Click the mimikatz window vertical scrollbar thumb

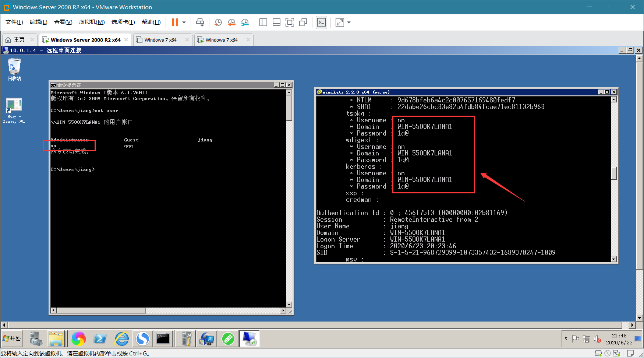[613, 173]
